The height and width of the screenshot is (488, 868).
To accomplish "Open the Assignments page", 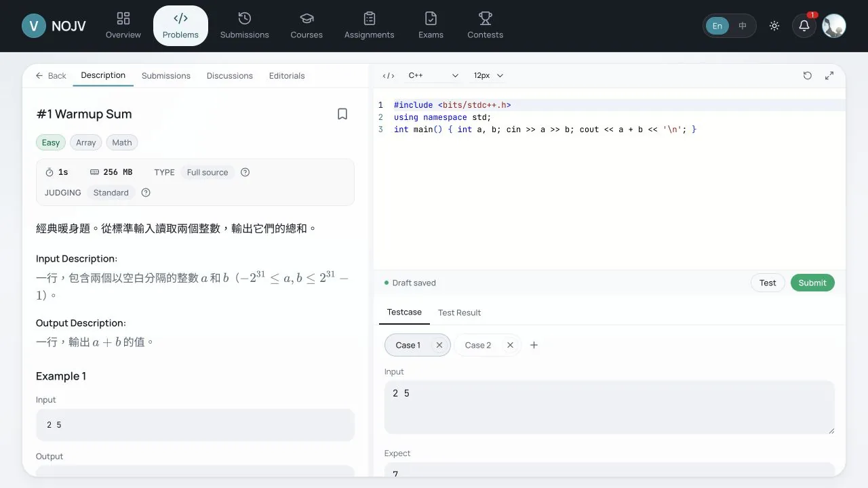I will 369,26.
